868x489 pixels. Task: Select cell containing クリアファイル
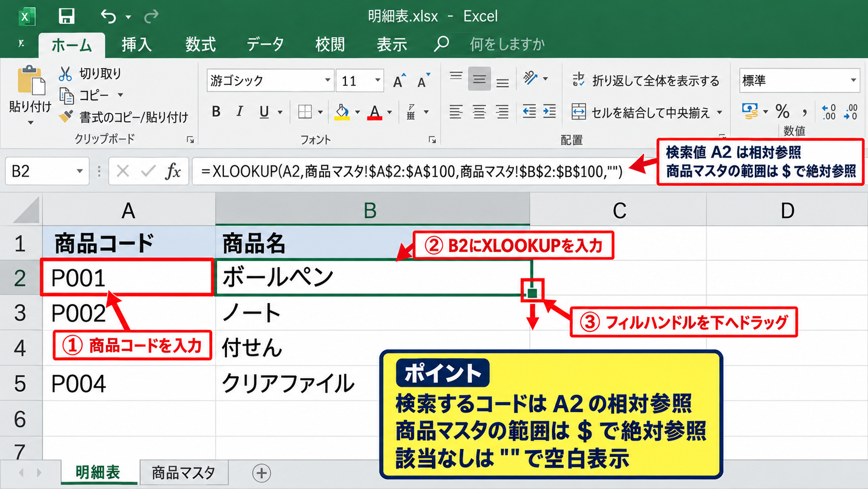(x=373, y=384)
